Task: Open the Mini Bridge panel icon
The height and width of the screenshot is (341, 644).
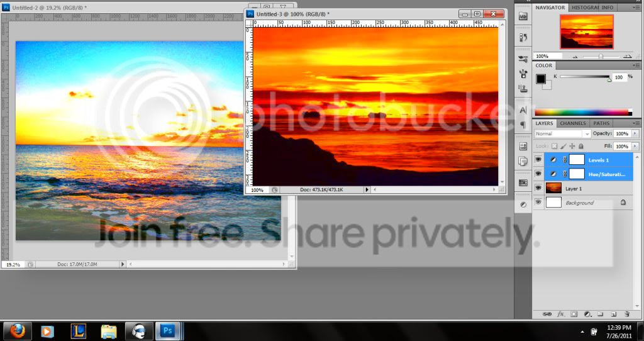Action: click(523, 16)
